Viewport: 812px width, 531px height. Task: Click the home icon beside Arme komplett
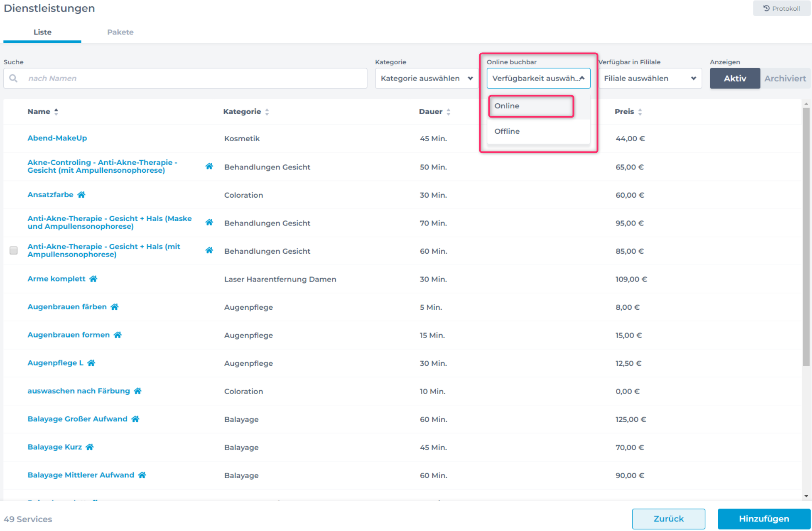click(x=93, y=279)
